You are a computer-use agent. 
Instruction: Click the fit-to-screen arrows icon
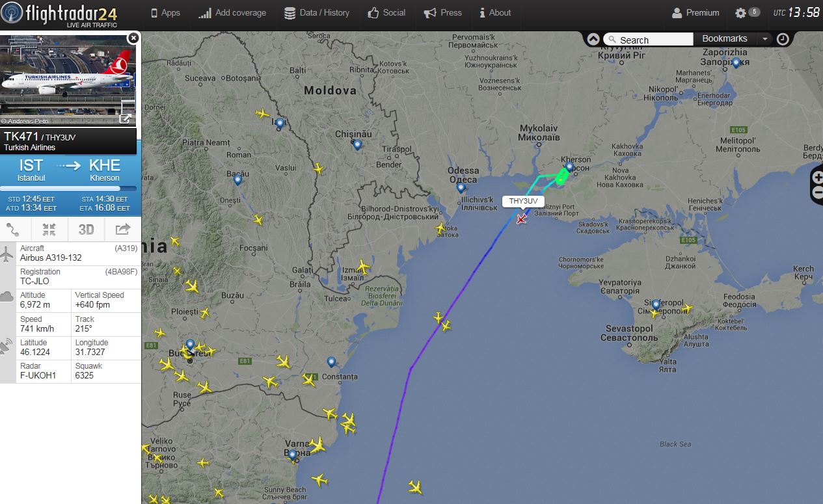[x=49, y=229]
